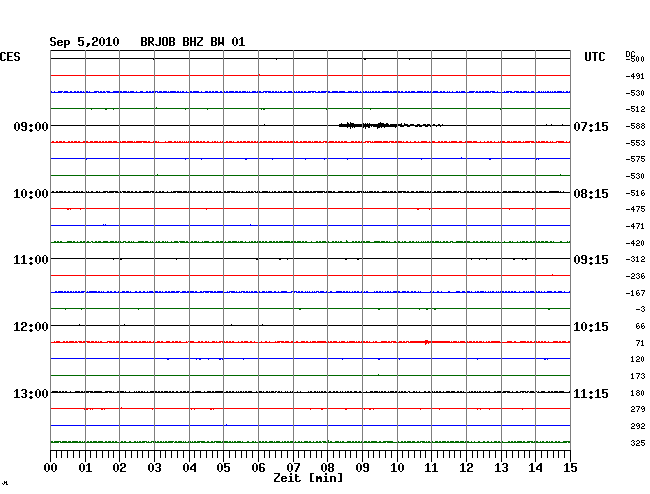Select the 10:00 local time label

31,194
